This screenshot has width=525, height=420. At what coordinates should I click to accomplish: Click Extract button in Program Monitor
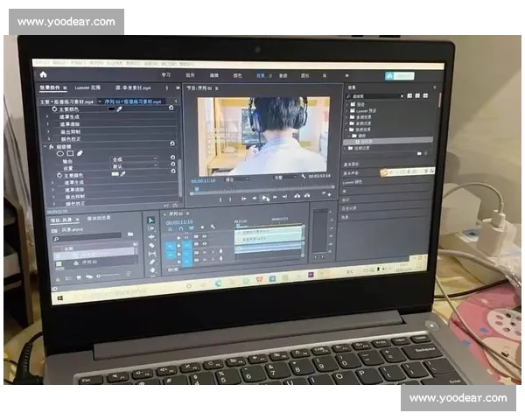click(307, 196)
